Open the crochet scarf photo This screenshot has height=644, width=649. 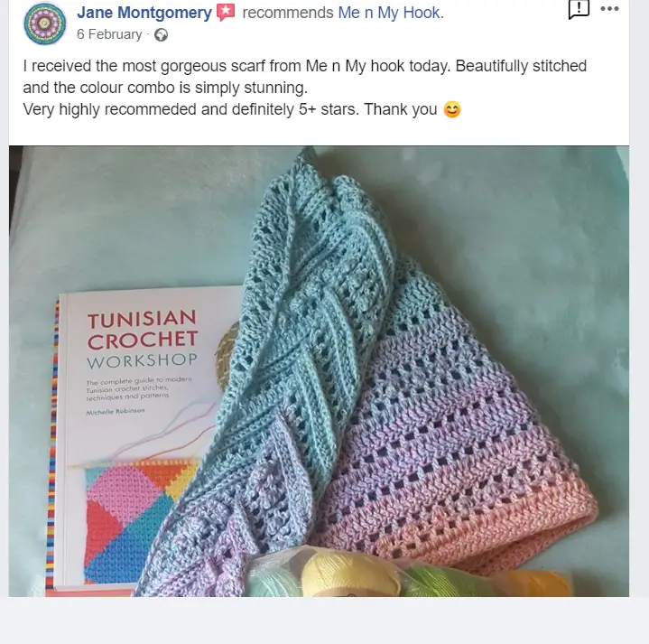[x=320, y=371]
